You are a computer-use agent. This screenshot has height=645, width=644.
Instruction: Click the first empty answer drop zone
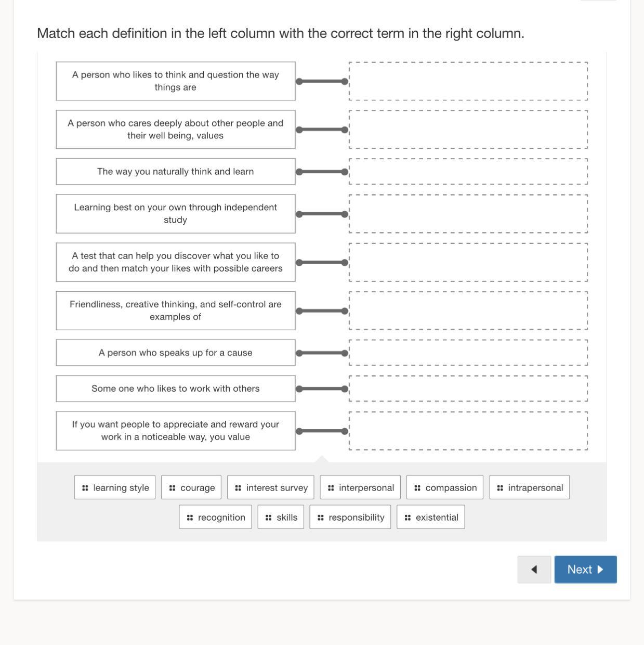pos(468,81)
